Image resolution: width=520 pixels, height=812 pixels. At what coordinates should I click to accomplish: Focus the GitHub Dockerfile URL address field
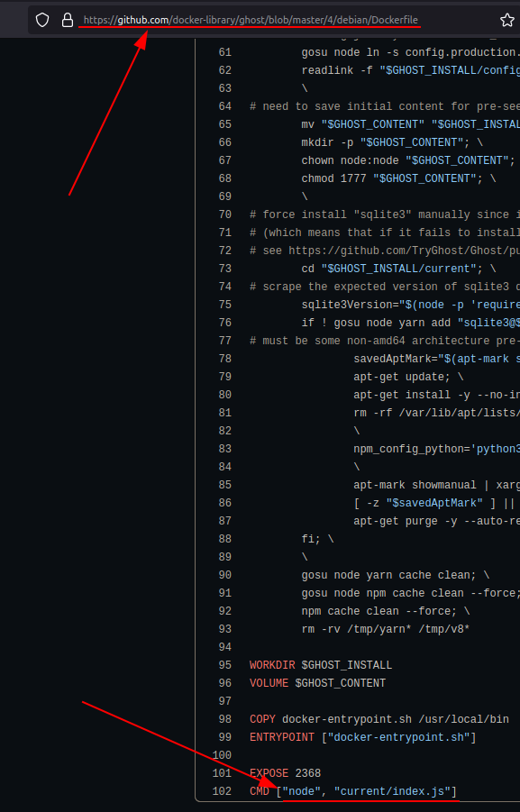251,20
